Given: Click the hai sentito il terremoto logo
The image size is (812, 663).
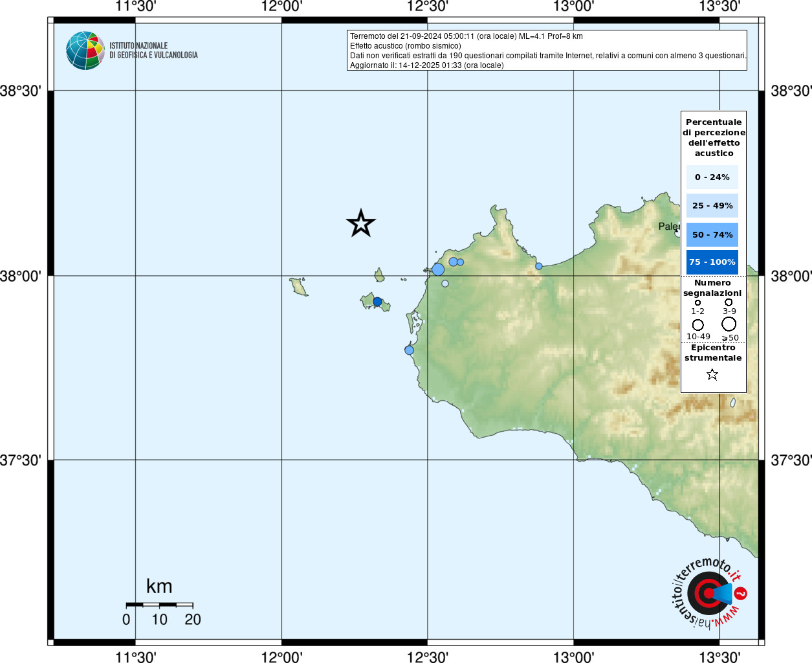Looking at the screenshot, I should click(709, 593).
